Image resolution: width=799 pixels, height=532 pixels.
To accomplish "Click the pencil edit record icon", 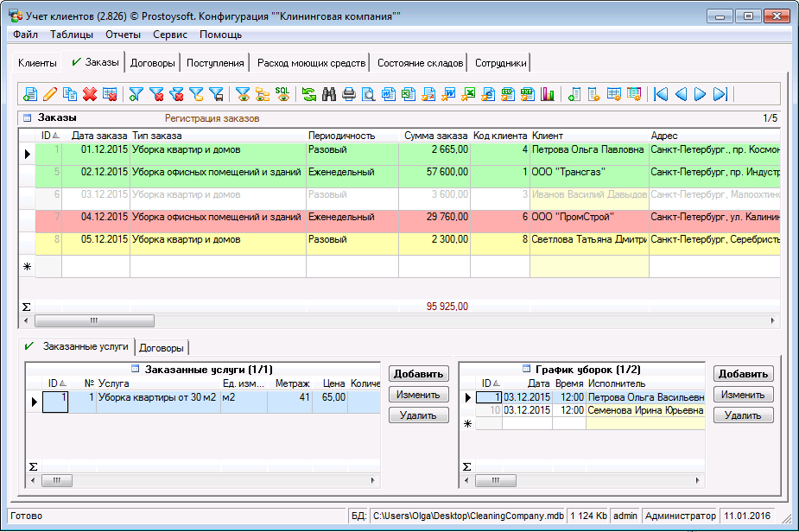I will (x=50, y=94).
